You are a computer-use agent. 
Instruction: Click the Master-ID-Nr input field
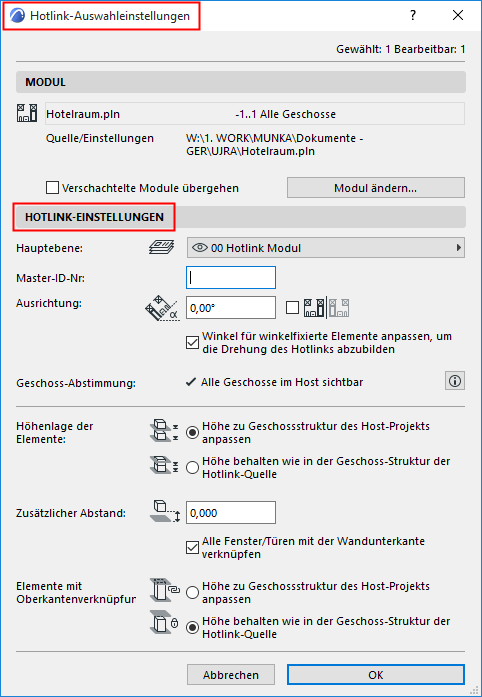coord(231,277)
